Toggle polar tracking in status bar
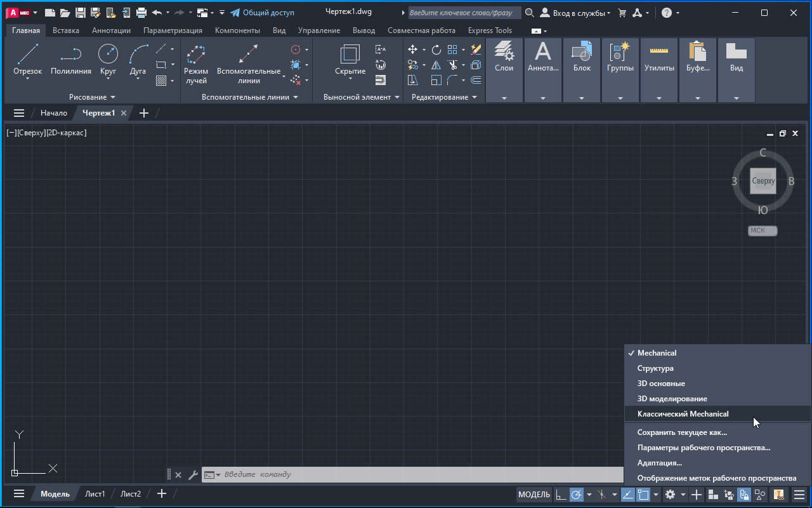The image size is (812, 508). [577, 495]
